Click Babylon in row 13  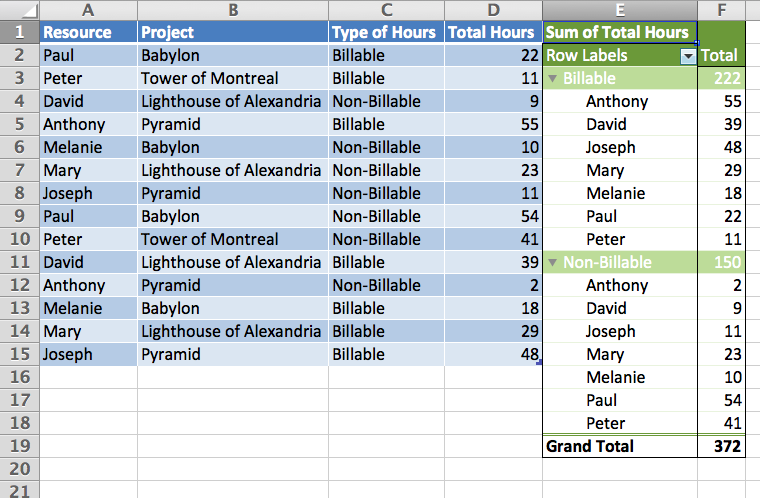pyautogui.click(x=233, y=308)
